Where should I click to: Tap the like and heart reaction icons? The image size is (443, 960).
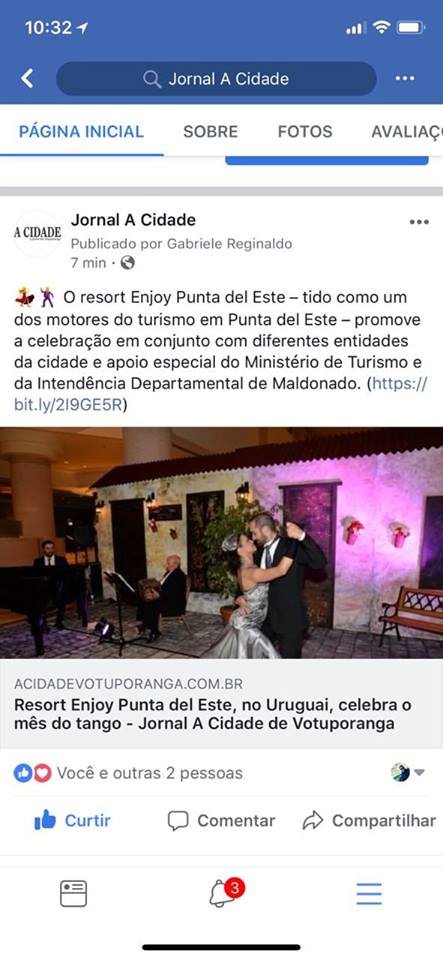32,773
